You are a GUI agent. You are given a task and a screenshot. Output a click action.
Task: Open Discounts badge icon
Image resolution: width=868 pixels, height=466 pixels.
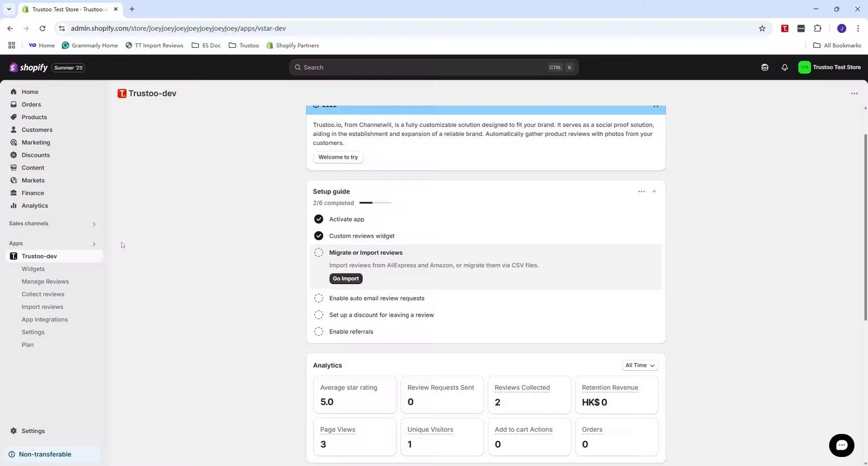click(13, 155)
